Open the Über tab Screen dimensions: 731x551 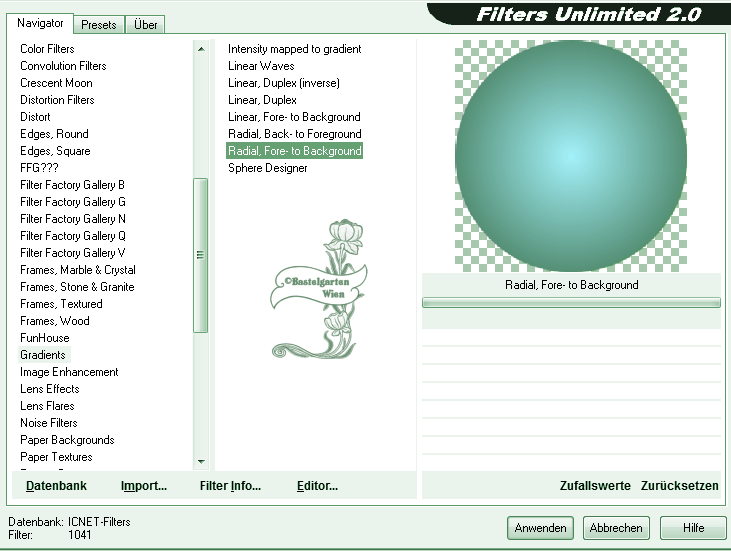point(145,25)
